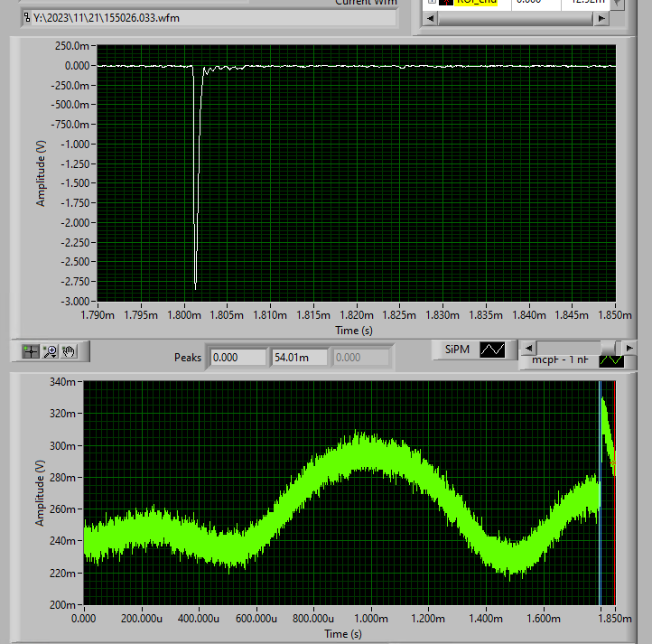Click lower graph y-axis minimum 200m

coord(63,604)
